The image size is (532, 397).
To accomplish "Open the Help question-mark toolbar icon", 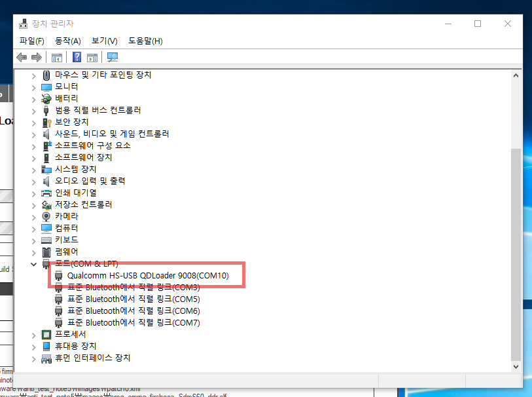I will 77,57.
